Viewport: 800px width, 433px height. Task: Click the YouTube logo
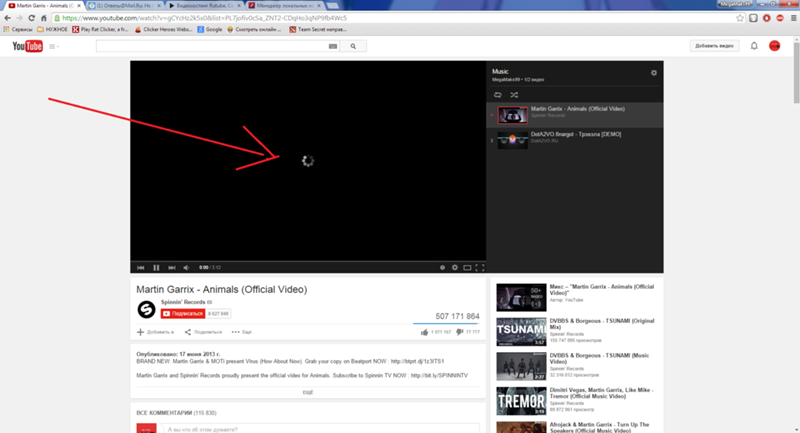coord(28,46)
